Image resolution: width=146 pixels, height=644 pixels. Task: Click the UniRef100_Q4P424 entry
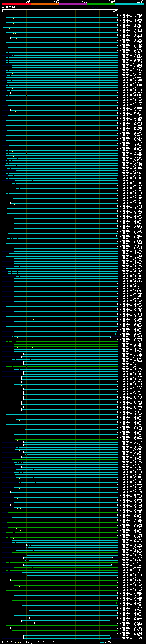pyautogui.click(x=131, y=505)
